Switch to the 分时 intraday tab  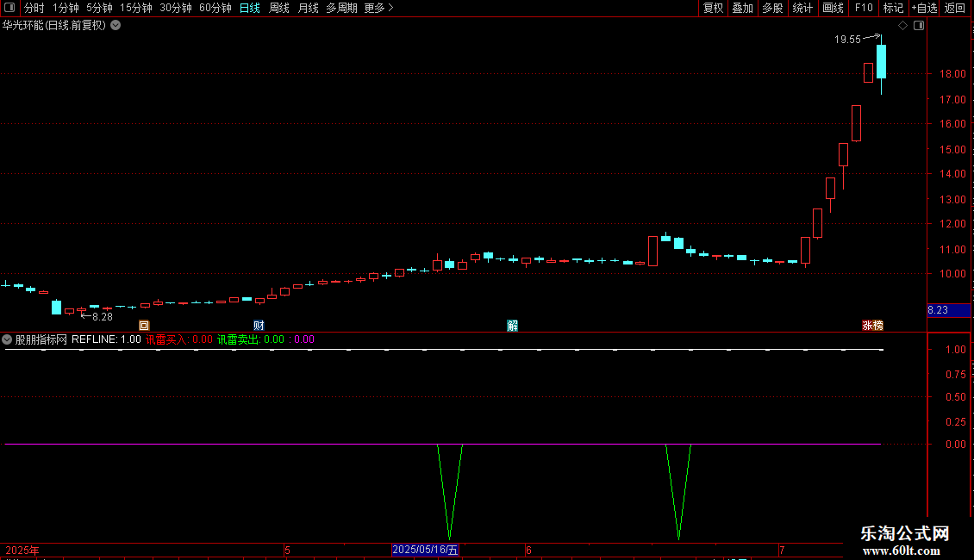(x=34, y=8)
